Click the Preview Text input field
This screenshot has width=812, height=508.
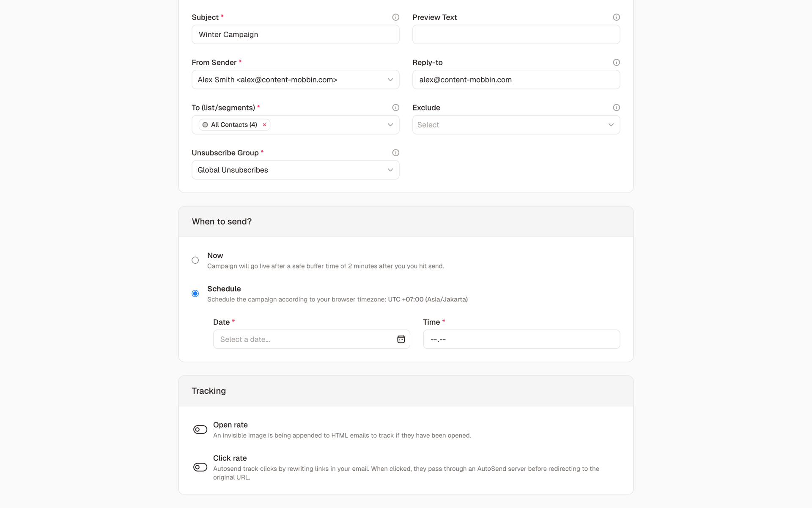click(516, 34)
